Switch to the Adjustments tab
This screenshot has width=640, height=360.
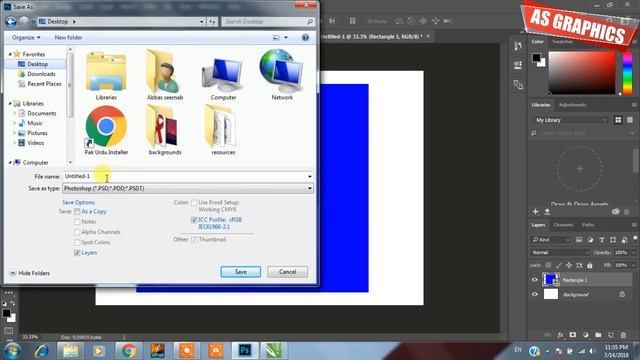pos(572,105)
